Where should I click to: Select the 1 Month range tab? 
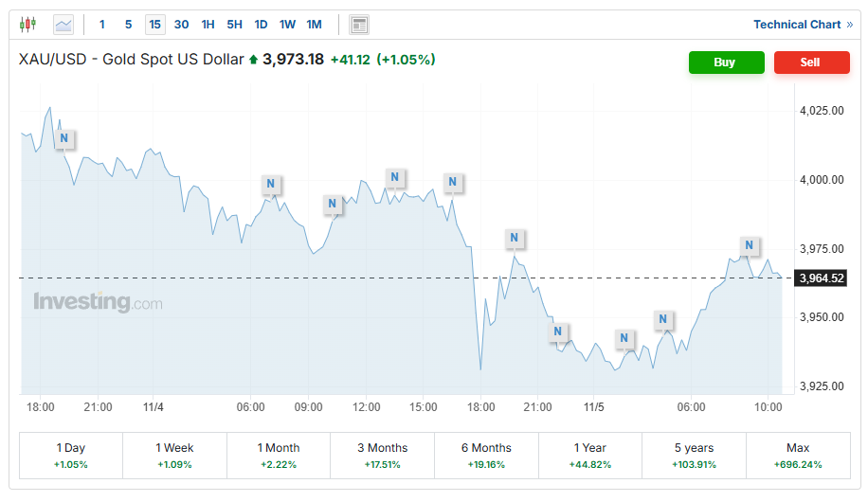tap(278, 456)
